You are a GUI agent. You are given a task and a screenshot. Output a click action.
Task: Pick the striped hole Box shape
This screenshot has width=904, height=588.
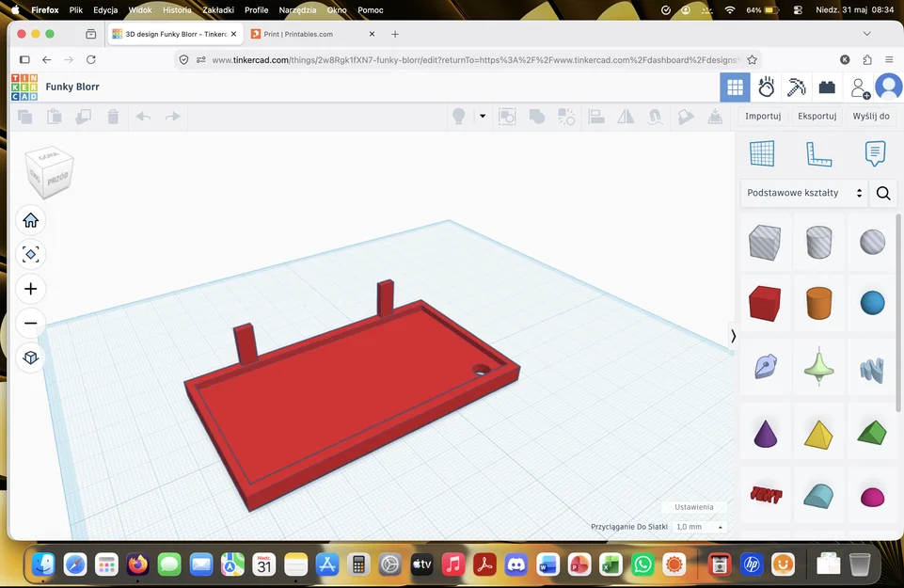(x=765, y=242)
